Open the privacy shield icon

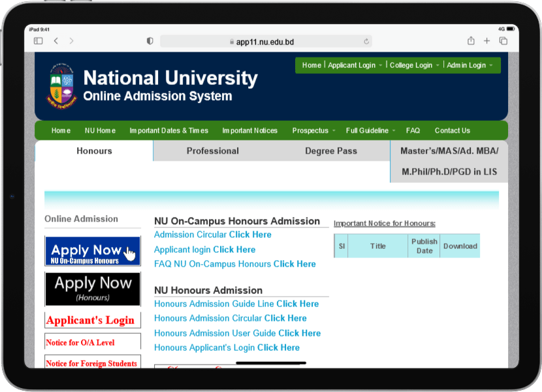(150, 41)
